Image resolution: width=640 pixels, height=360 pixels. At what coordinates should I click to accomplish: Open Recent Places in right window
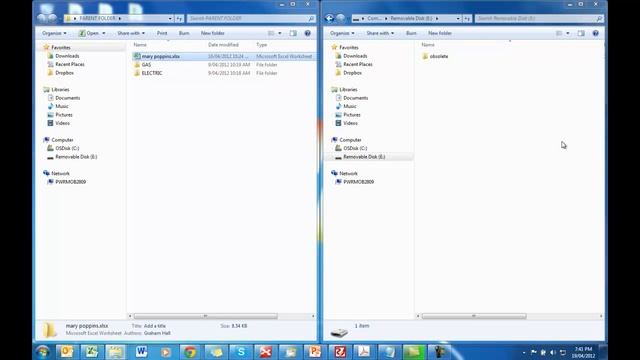[358, 64]
